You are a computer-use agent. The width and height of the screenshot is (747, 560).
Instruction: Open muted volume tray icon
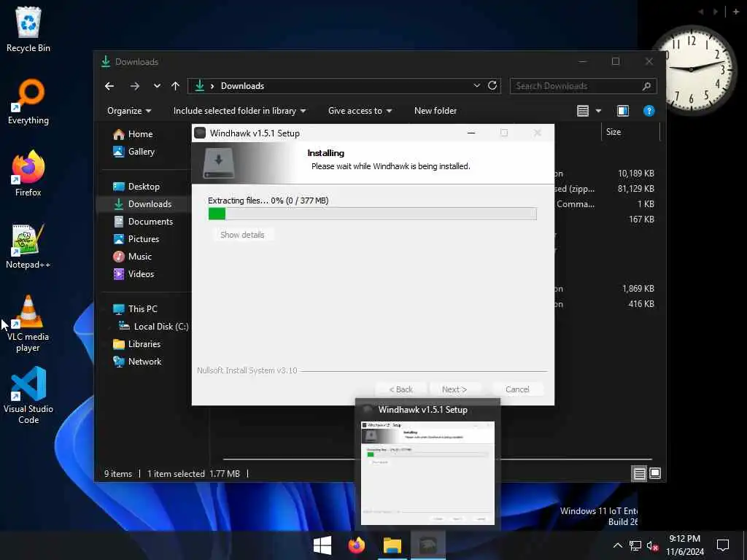pyautogui.click(x=652, y=545)
